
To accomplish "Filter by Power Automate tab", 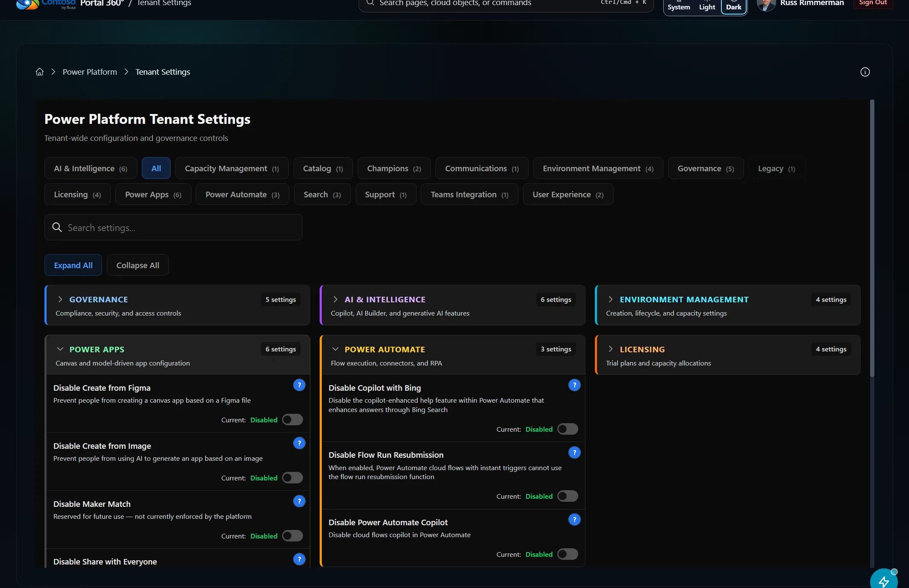I will 242,194.
